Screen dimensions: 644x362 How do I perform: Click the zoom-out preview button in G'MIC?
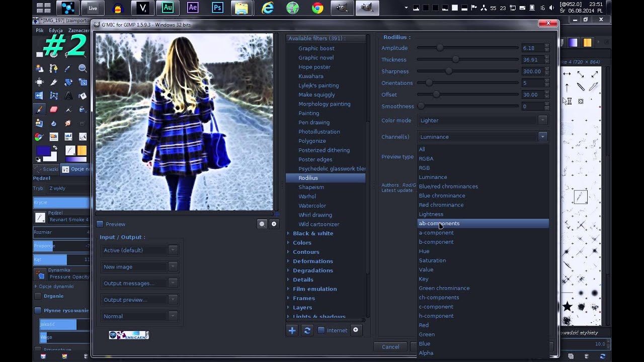click(262, 224)
